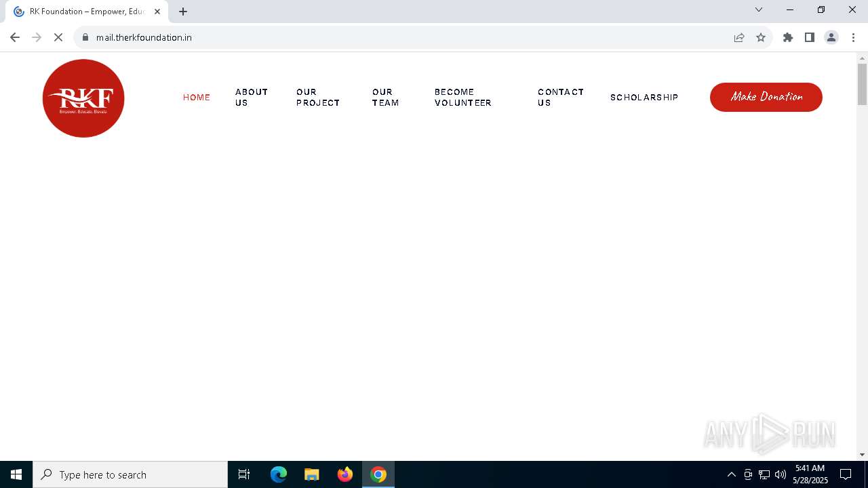The image size is (868, 488).
Task: Close the RK Foundation tab
Action: [157, 12]
